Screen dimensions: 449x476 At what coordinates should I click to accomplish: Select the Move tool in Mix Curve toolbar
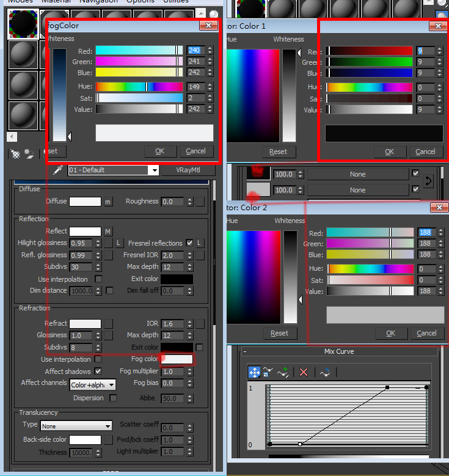254,372
